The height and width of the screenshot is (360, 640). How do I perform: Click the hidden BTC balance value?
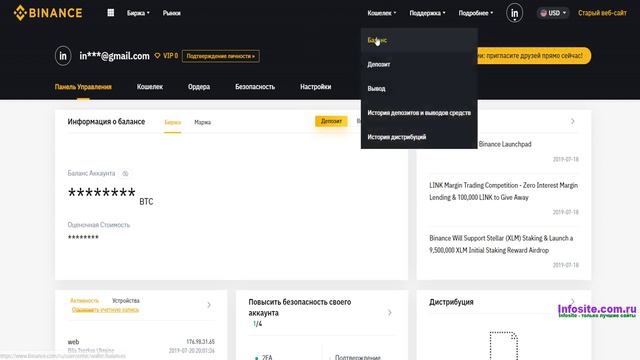(x=102, y=193)
